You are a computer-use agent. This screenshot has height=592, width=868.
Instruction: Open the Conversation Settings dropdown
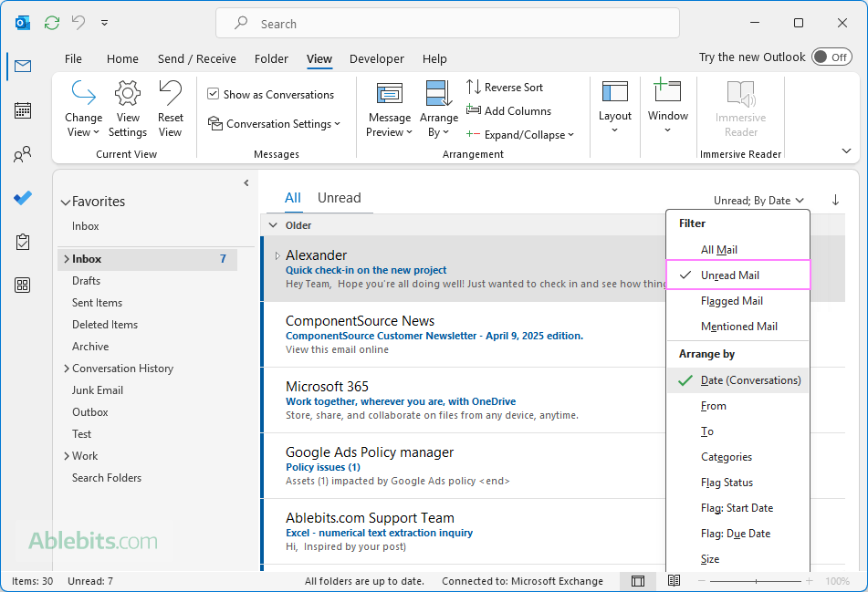coord(274,124)
